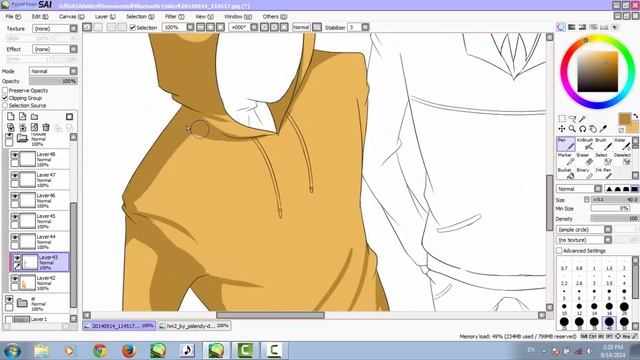
Task: Enable Advanced Settings checkbox
Action: coord(559,251)
